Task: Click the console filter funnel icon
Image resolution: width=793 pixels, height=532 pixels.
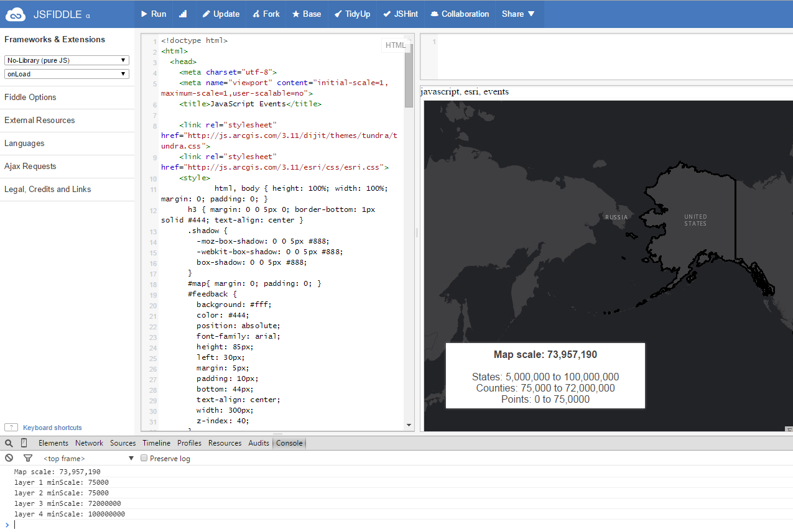Action: 28,458
